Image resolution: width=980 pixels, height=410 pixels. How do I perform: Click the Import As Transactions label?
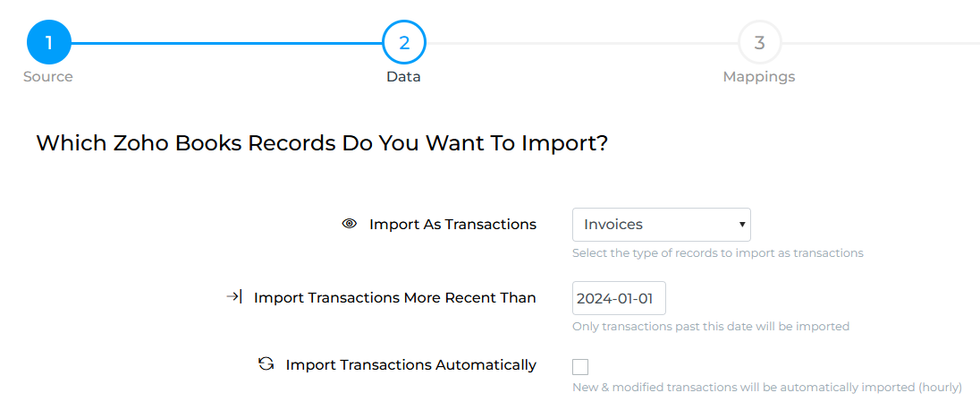pos(452,224)
